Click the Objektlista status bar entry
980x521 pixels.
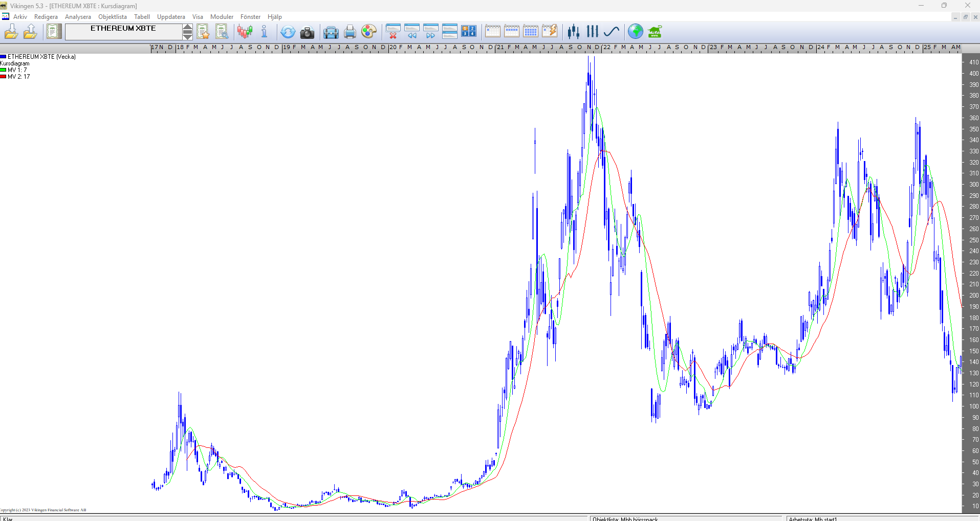coord(625,519)
